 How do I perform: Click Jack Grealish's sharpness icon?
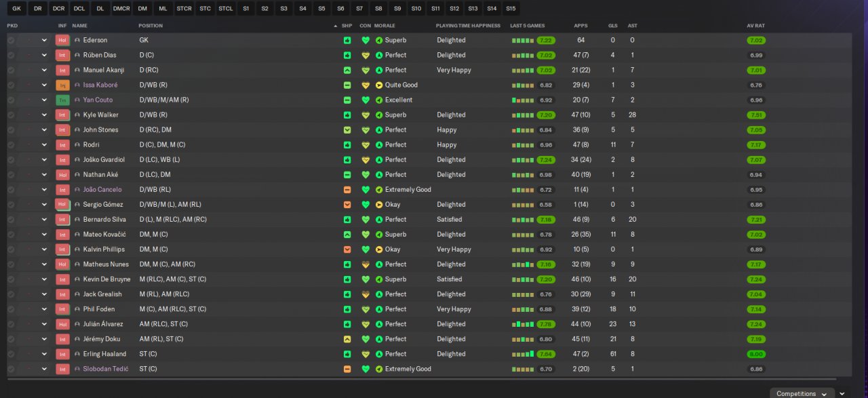(x=347, y=294)
